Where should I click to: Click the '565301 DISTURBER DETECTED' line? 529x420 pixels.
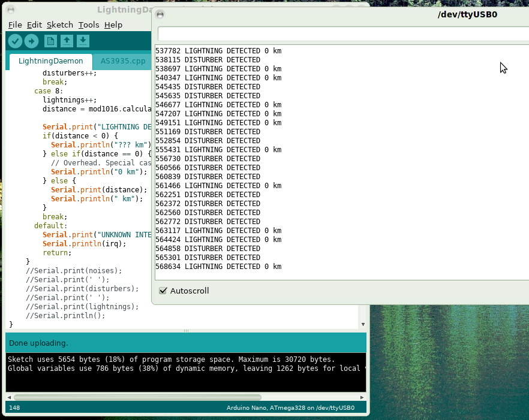(208, 258)
